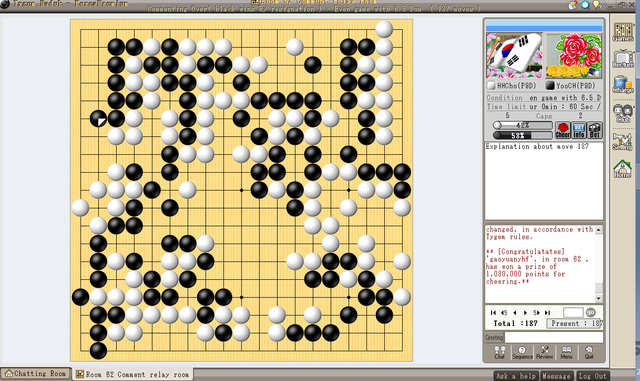This screenshot has height=381, width=640.
Task: Click the Quit icon
Action: (589, 352)
